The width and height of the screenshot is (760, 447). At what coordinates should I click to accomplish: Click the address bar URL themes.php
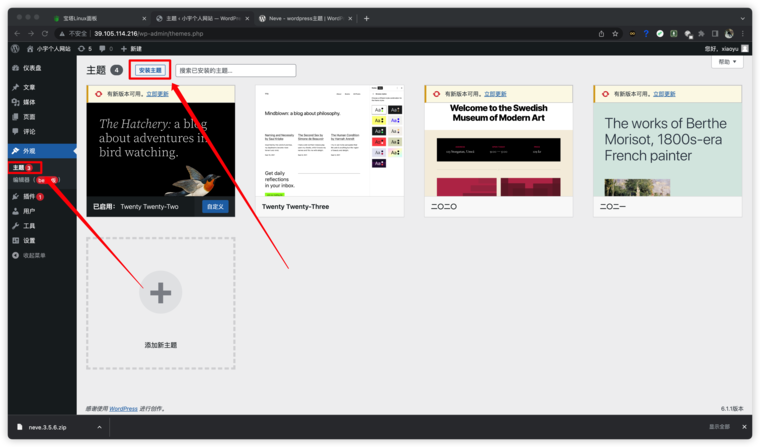click(x=149, y=33)
